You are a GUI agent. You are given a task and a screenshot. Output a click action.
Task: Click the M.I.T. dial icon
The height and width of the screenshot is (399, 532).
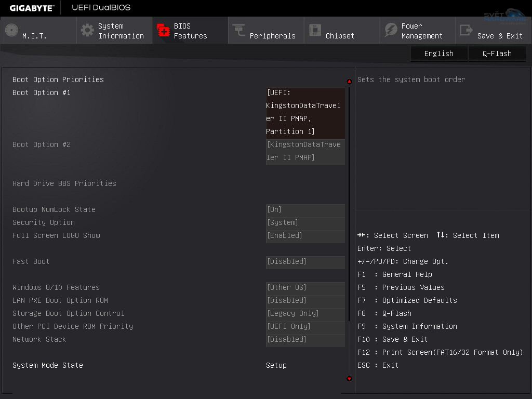point(11,30)
